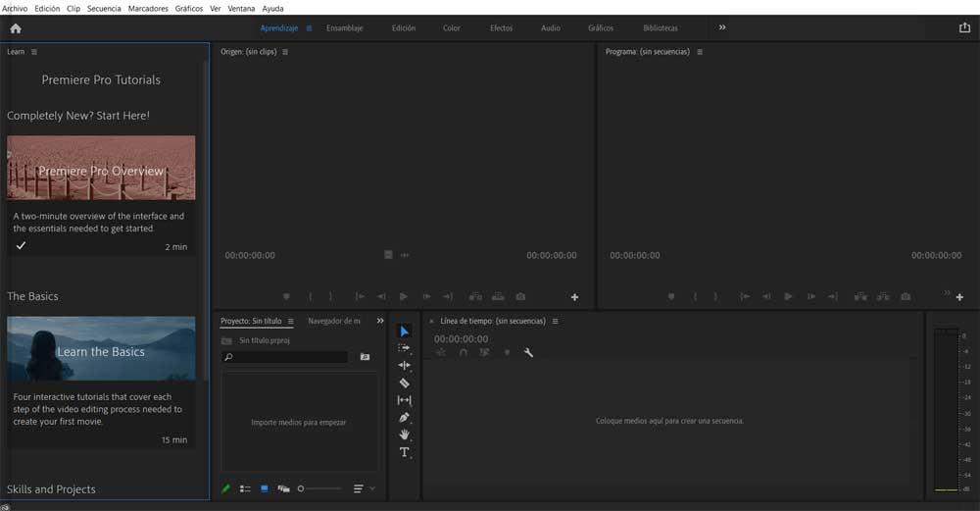This screenshot has width=980, height=511.
Task: Click Extract button in Program monitor
Action: click(x=883, y=296)
